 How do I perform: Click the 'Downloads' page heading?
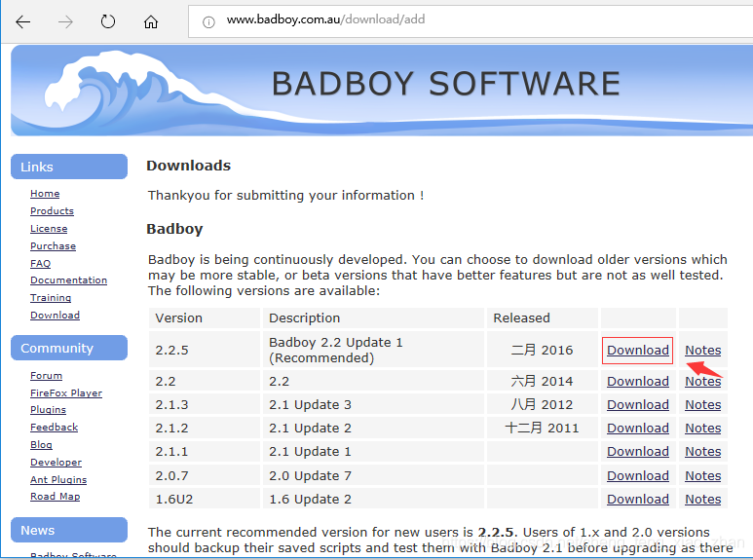pyautogui.click(x=189, y=166)
